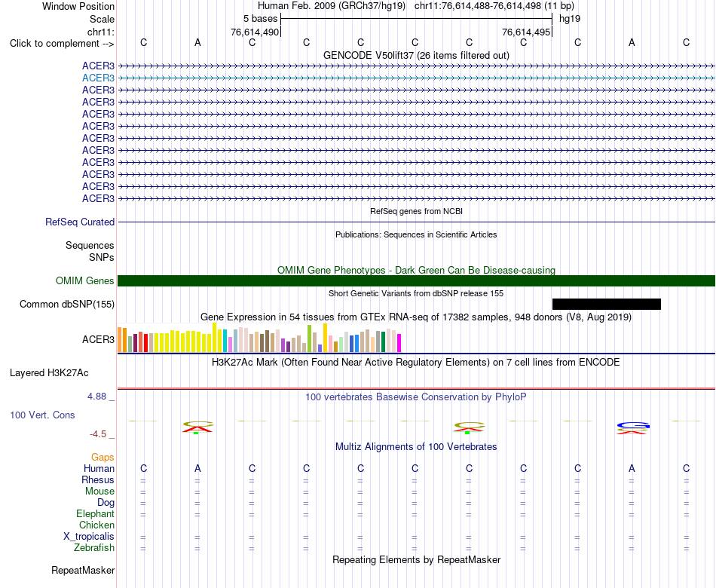The width and height of the screenshot is (716, 588).
Task: Click 'Human Feb. 2009 (GRCh37/hg19)' assembly text
Action: click(x=332, y=6)
